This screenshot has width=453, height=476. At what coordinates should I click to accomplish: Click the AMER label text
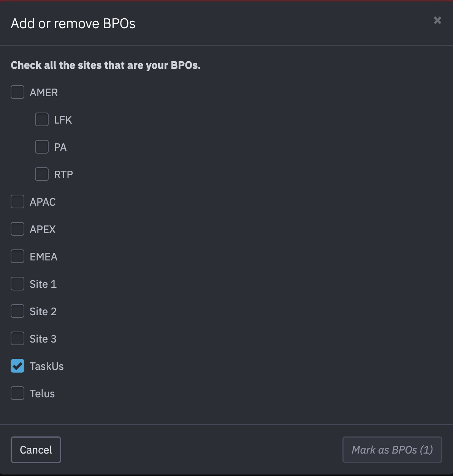point(44,92)
